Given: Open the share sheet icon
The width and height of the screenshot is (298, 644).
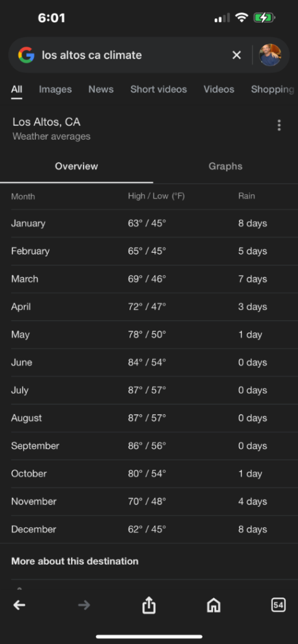Looking at the screenshot, I should [x=149, y=605].
